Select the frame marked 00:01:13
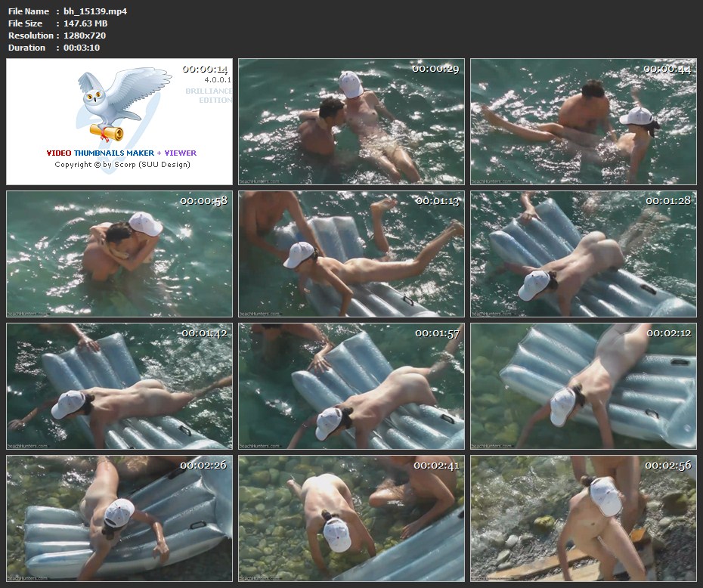Viewport: 703px width, 588px height. (351, 254)
